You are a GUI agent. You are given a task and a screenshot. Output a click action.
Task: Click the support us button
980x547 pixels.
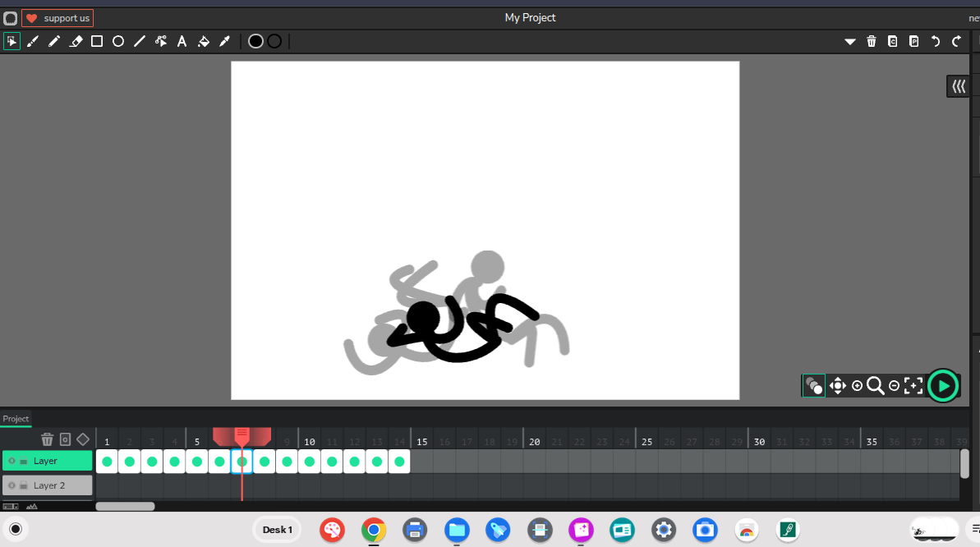[x=58, y=18]
